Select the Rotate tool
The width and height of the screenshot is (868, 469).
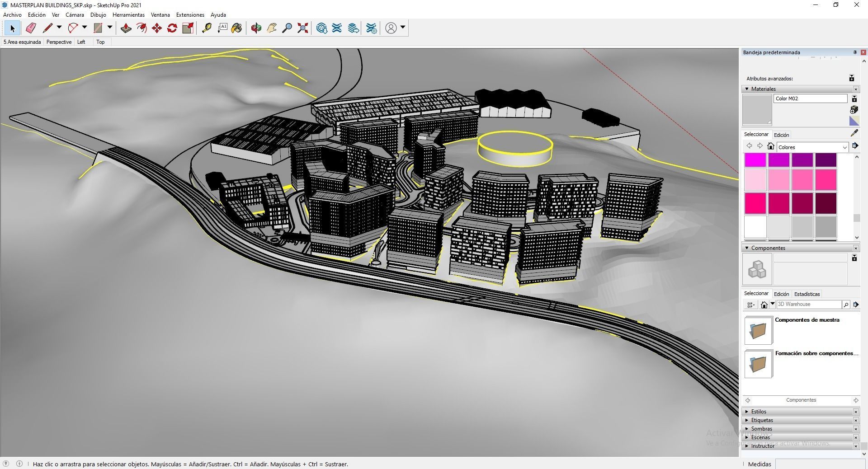coord(172,28)
